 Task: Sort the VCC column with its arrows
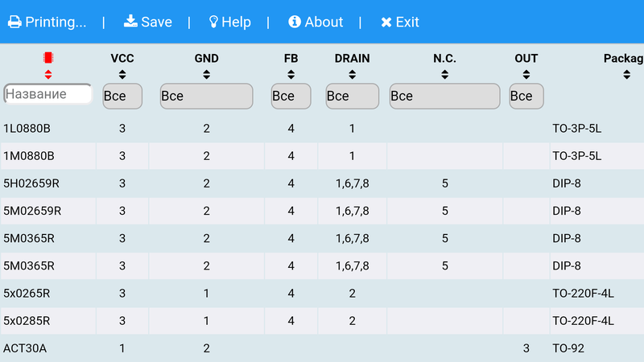122,75
